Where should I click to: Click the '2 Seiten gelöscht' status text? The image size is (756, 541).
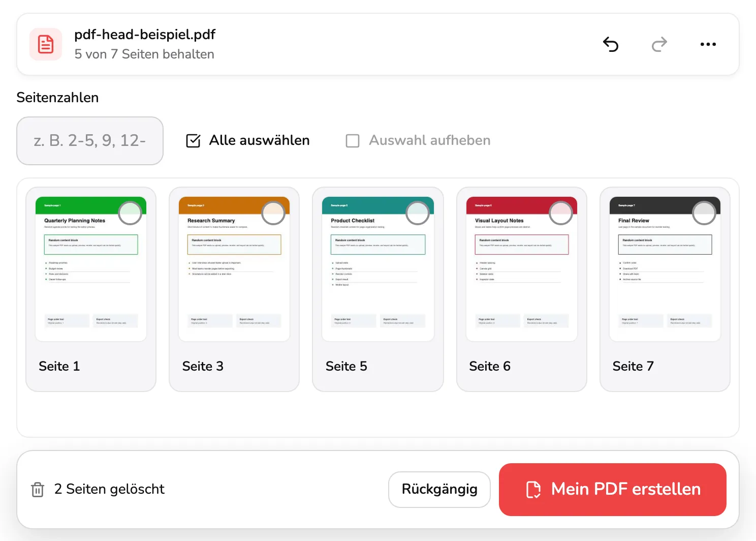(x=109, y=489)
